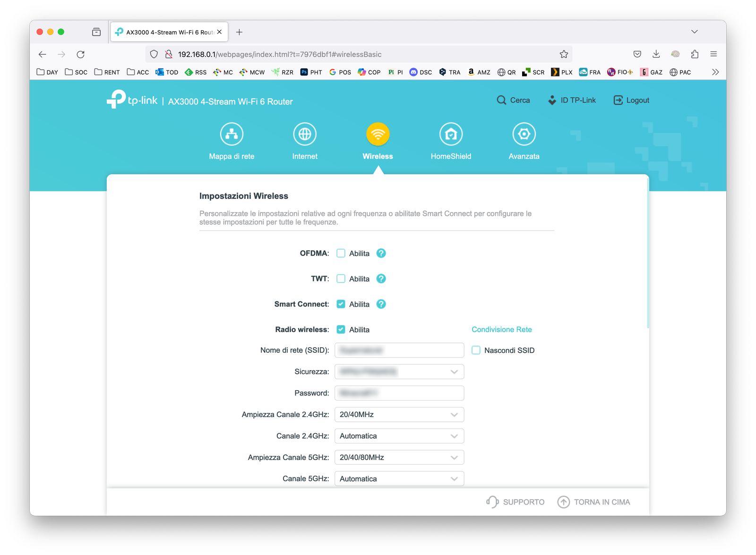Select the Wireless wifi icon
Screen dimensions: 756x555
(378, 134)
